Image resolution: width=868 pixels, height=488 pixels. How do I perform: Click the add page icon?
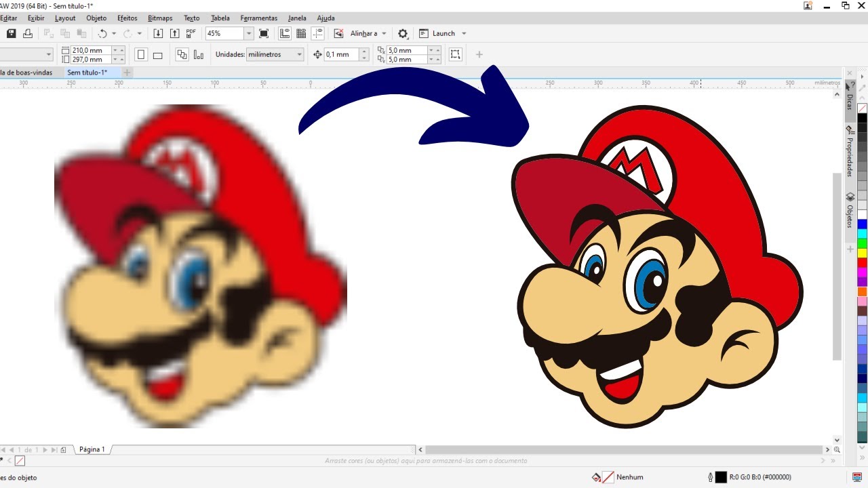[x=63, y=449]
